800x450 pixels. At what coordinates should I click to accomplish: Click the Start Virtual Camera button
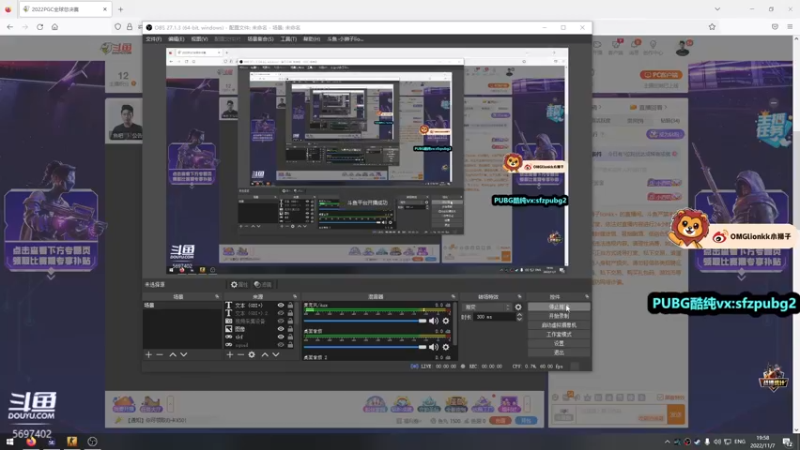[559, 326]
